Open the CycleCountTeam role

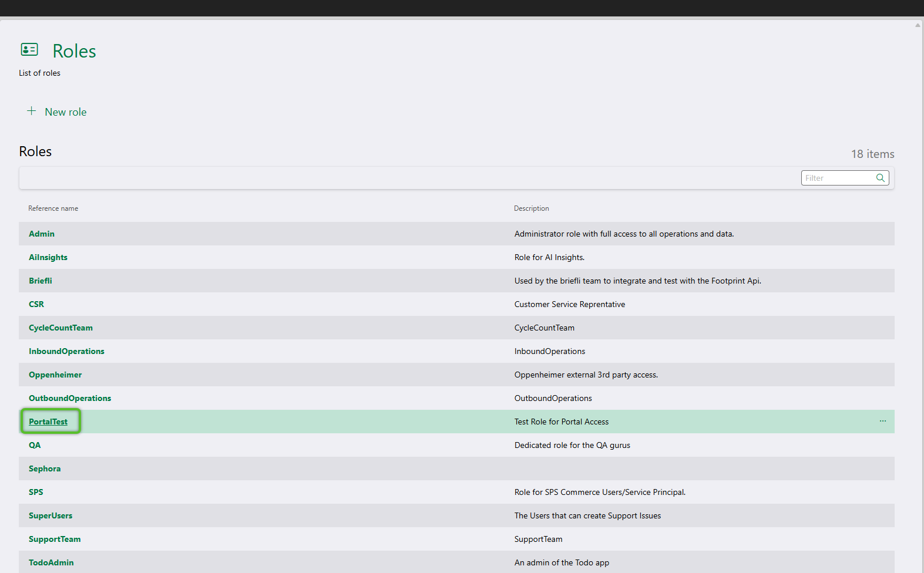point(61,328)
